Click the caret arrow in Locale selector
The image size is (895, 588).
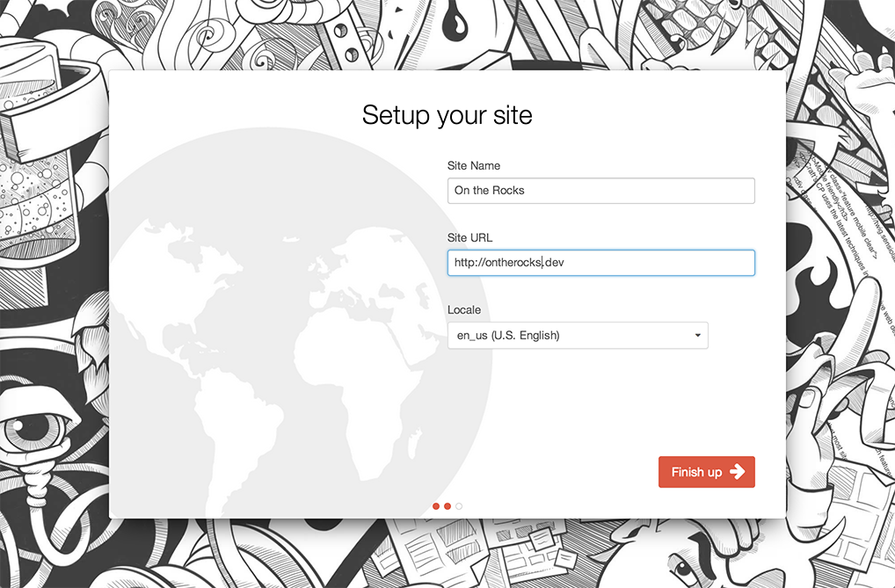coord(697,336)
